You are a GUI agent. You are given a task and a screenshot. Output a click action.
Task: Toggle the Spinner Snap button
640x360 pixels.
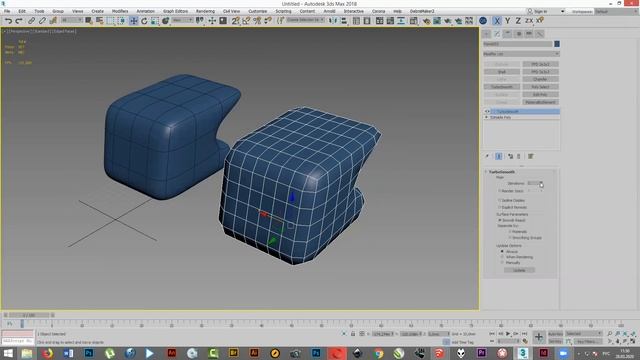(268, 21)
